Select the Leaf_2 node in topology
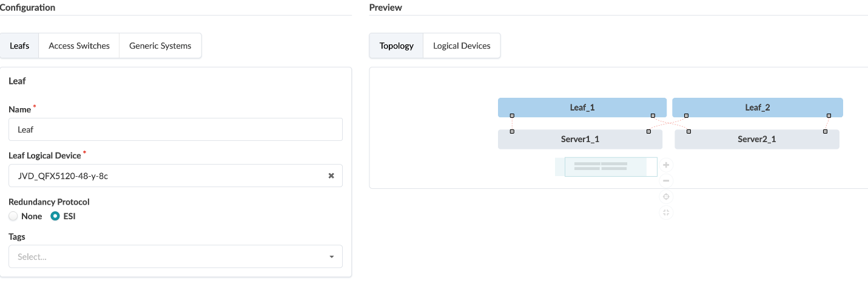The width and height of the screenshot is (868, 283). point(757,107)
